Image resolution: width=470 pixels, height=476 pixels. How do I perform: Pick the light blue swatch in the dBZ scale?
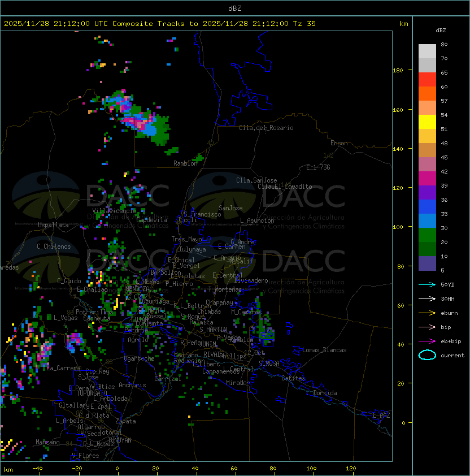tap(427, 221)
